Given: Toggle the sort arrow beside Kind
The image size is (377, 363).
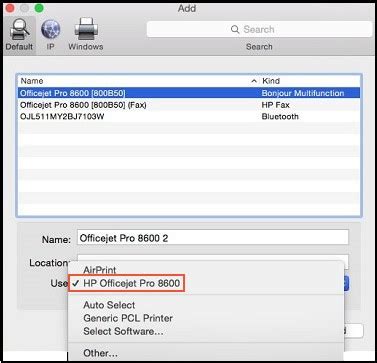Looking at the screenshot, I should pos(254,81).
